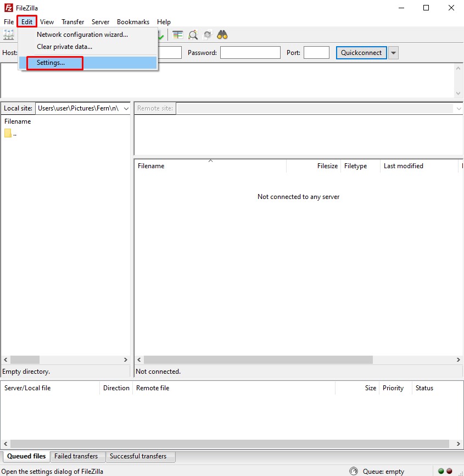Sort remote list by Filename column
This screenshot has width=464, height=476.
click(x=210, y=166)
